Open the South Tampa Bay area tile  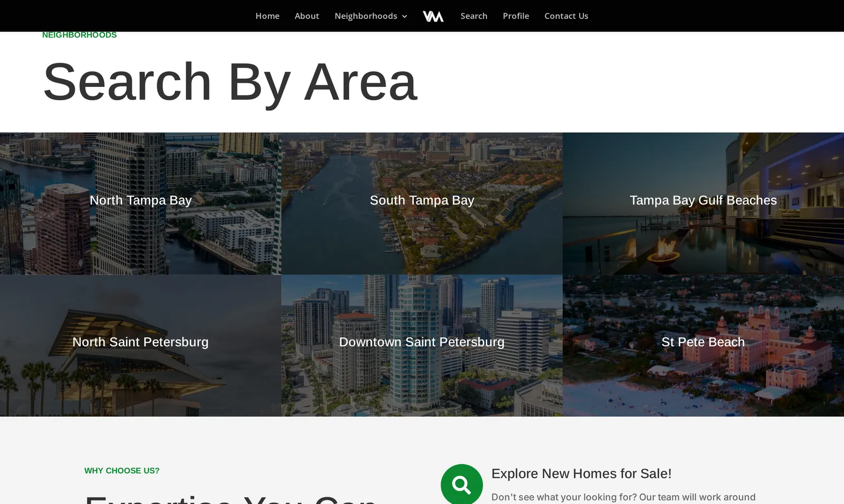click(x=422, y=203)
